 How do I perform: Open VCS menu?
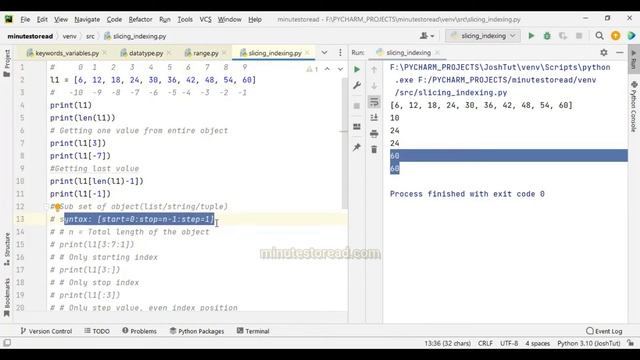(x=205, y=19)
